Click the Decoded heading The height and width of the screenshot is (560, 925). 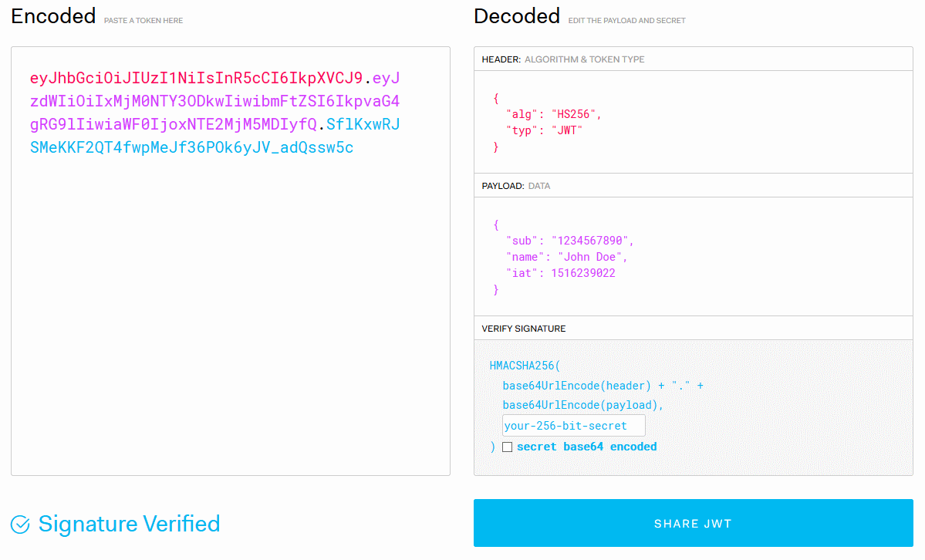point(517,16)
